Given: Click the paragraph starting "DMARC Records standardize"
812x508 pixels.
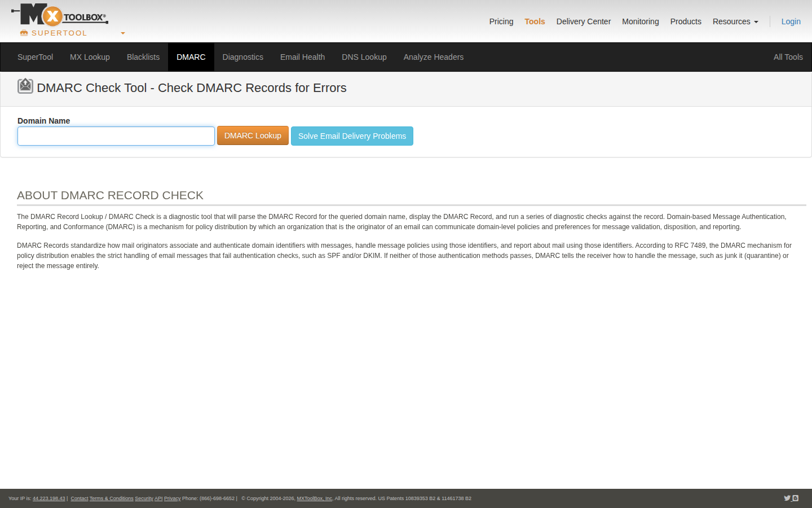Looking at the screenshot, I should click(x=404, y=256).
